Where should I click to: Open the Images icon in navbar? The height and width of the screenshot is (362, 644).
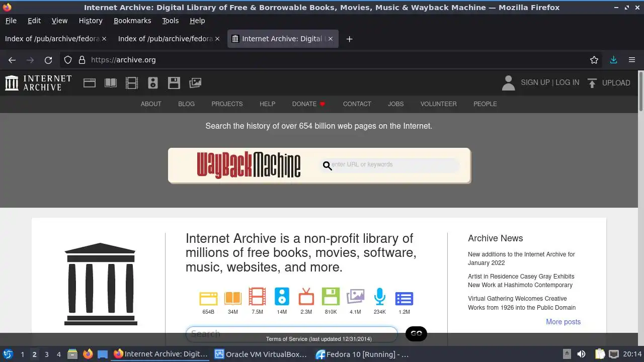(195, 83)
